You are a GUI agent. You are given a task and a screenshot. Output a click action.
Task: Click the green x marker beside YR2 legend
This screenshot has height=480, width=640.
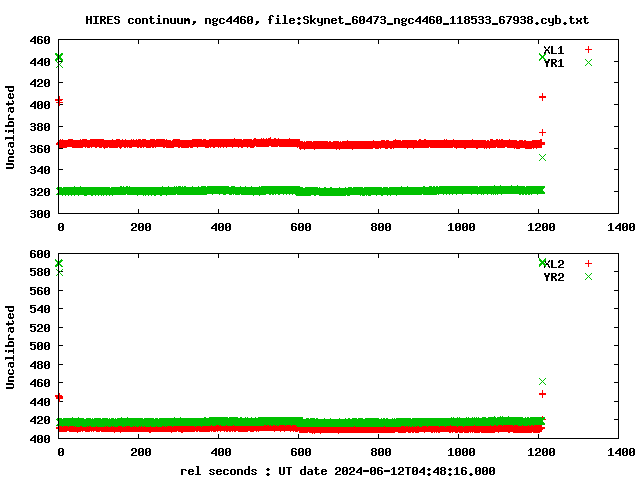click(589, 277)
